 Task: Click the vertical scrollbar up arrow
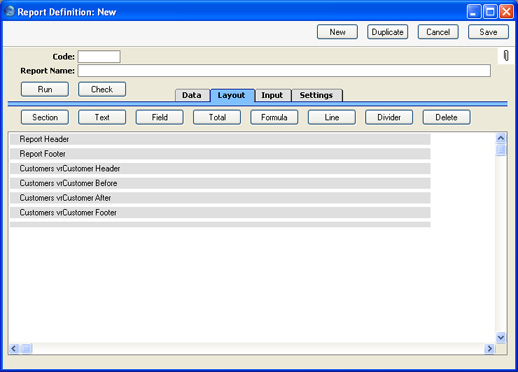click(501, 138)
